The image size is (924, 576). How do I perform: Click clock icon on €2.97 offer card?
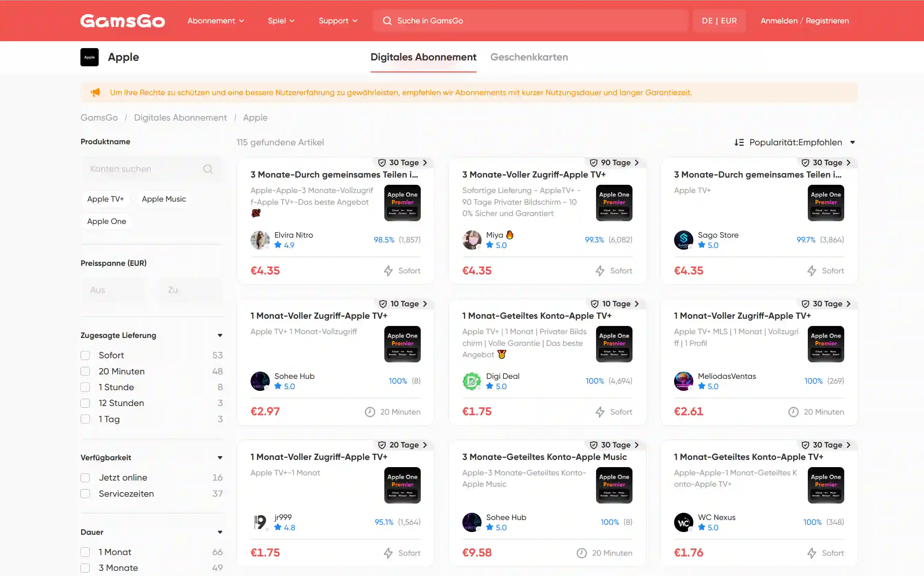pos(370,412)
